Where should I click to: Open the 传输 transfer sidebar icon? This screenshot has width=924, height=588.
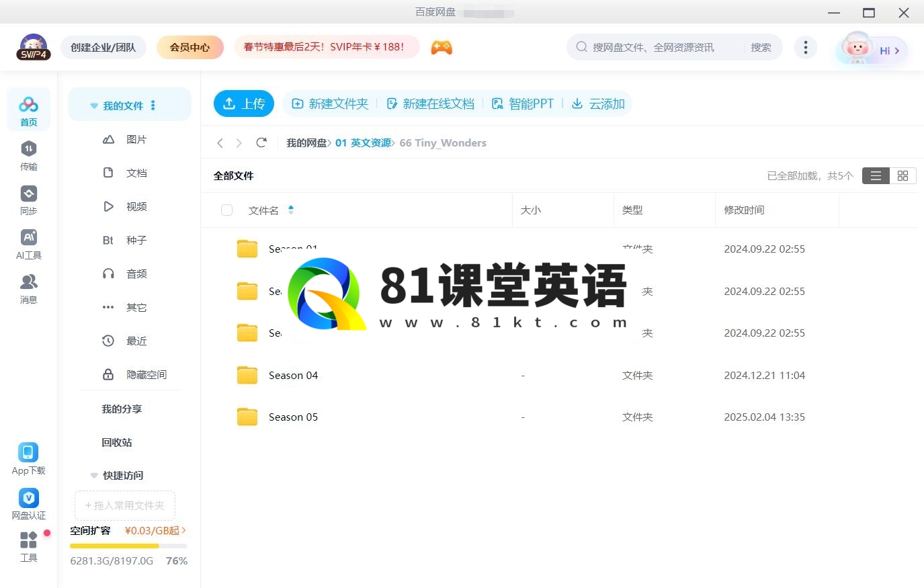(28, 155)
